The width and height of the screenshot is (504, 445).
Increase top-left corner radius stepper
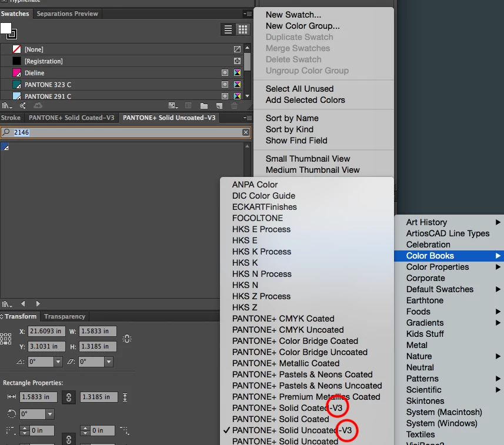pos(25,428)
